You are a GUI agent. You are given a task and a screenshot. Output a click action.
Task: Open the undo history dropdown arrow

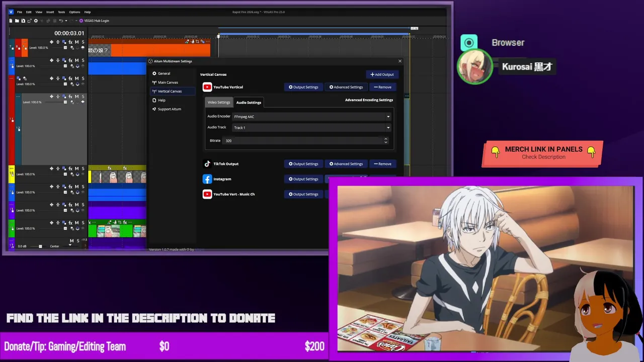(x=66, y=21)
